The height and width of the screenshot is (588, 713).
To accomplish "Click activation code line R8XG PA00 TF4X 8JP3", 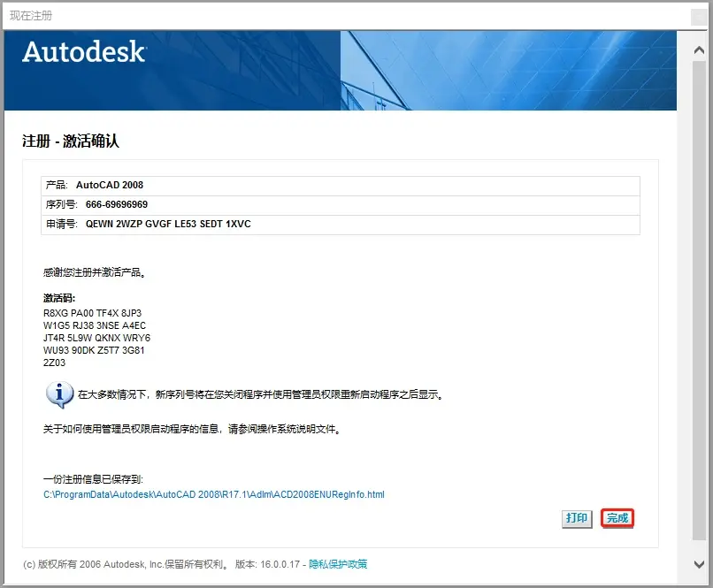I will coord(92,313).
